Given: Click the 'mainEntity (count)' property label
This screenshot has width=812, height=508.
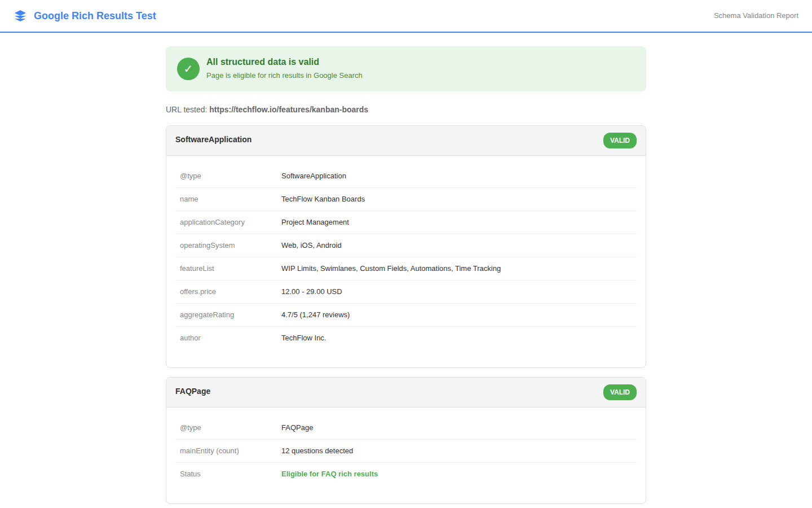Looking at the screenshot, I should (x=209, y=451).
